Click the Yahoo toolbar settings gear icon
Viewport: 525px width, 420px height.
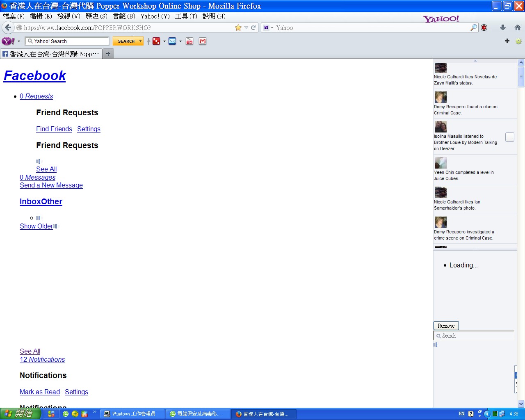click(518, 41)
